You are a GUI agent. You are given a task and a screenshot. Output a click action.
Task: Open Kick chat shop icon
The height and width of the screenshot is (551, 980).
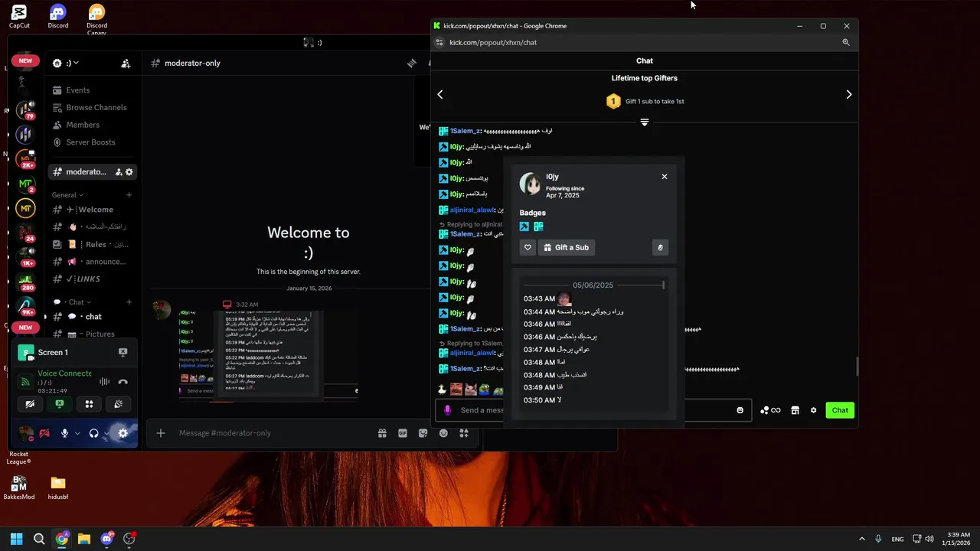click(795, 410)
